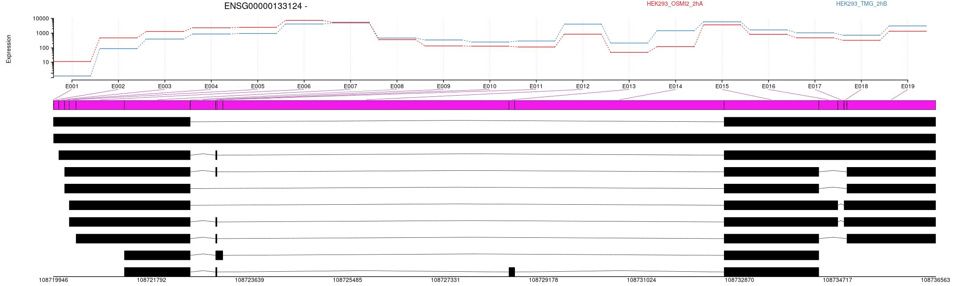This screenshot has height=286, width=980.
Task: Click the red expression line at E001
Action: (x=72, y=62)
